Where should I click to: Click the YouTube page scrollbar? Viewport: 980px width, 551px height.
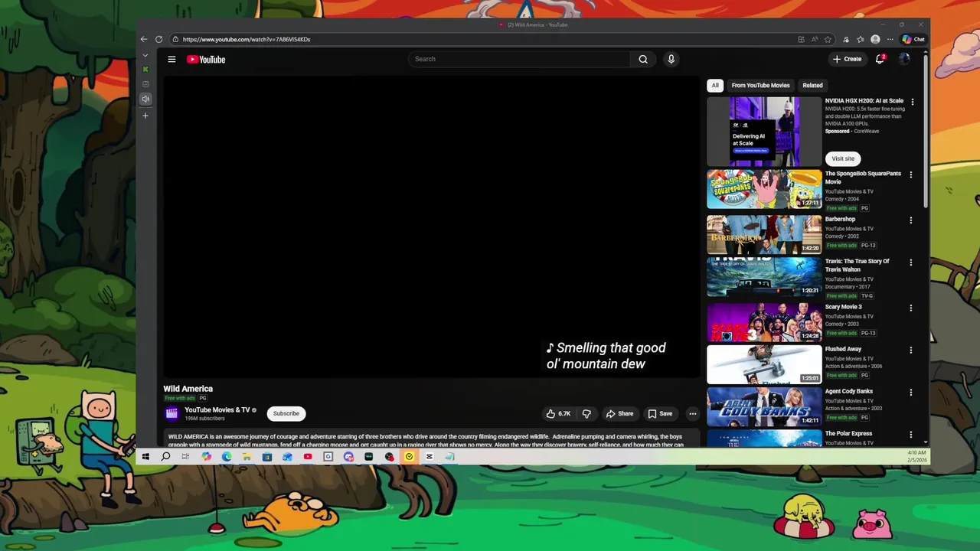click(x=926, y=130)
